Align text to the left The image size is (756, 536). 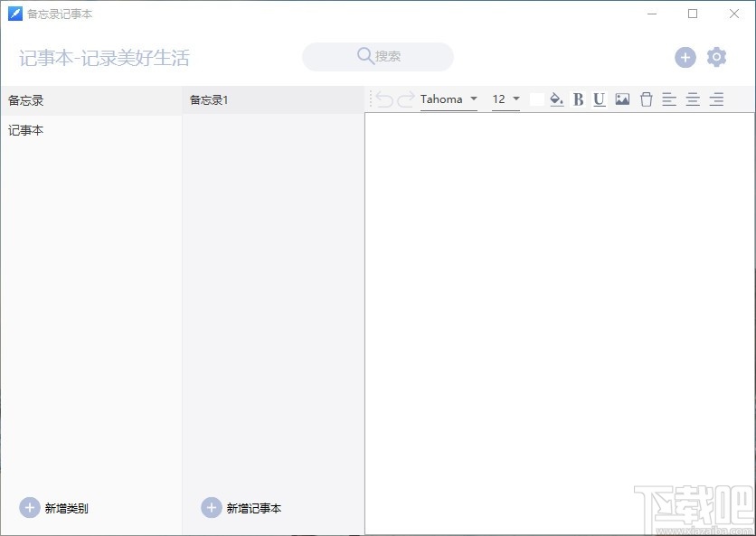pos(669,99)
